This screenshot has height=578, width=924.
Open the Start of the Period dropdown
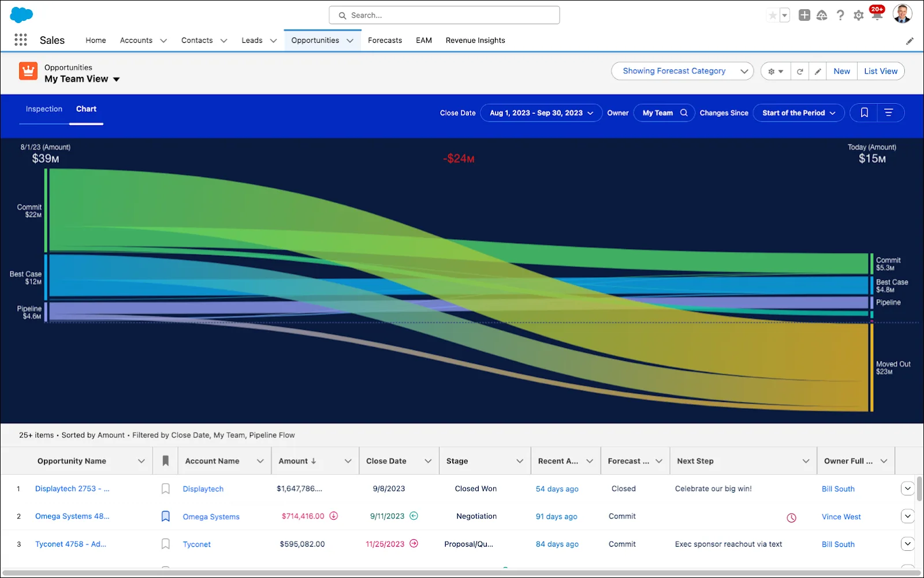point(799,113)
